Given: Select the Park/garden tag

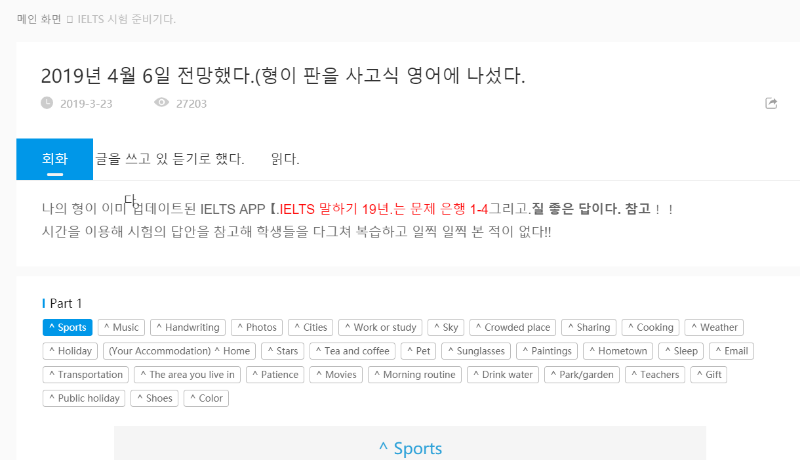Looking at the screenshot, I should [x=582, y=374].
